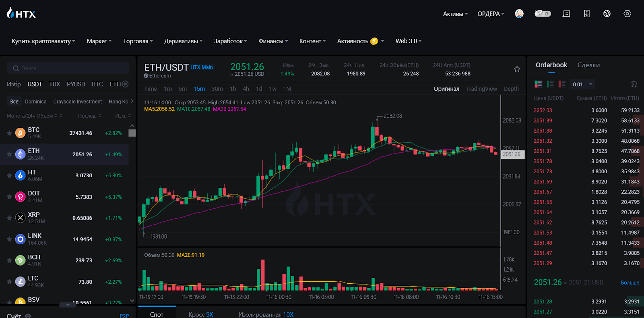
Task: Open the app download icon
Action: (x=587, y=14)
